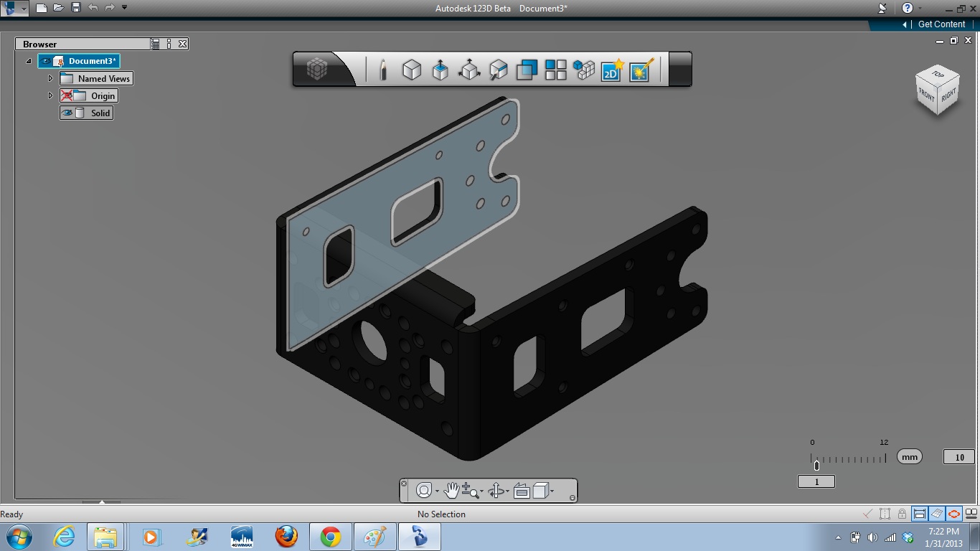
Task: Toggle the highlighted dimension status bar icon
Action: point(920,514)
